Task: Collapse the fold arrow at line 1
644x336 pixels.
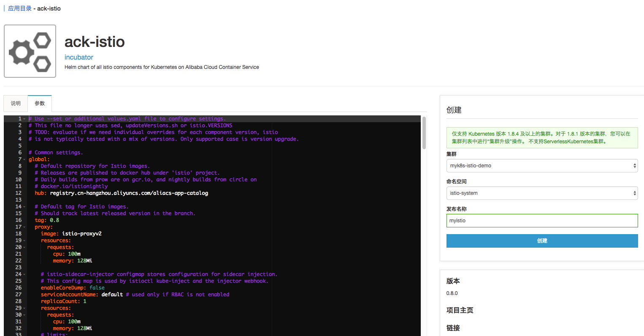Action: [x=24, y=119]
